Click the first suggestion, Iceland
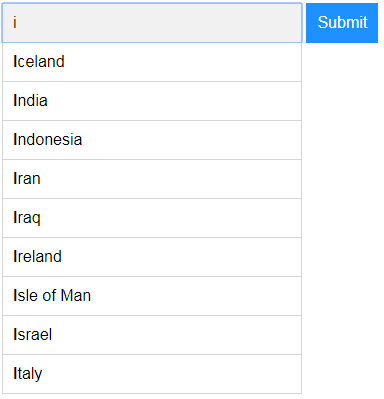384x399 pixels. click(152, 62)
